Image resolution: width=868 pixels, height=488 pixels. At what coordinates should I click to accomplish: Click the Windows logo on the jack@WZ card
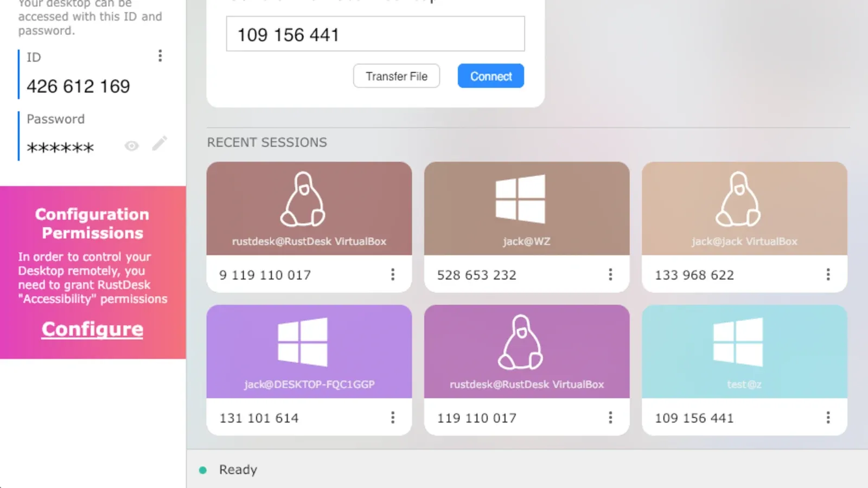tap(520, 199)
